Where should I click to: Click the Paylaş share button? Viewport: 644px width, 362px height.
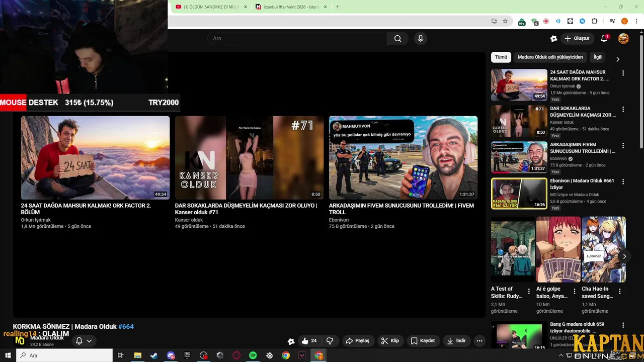[357, 341]
